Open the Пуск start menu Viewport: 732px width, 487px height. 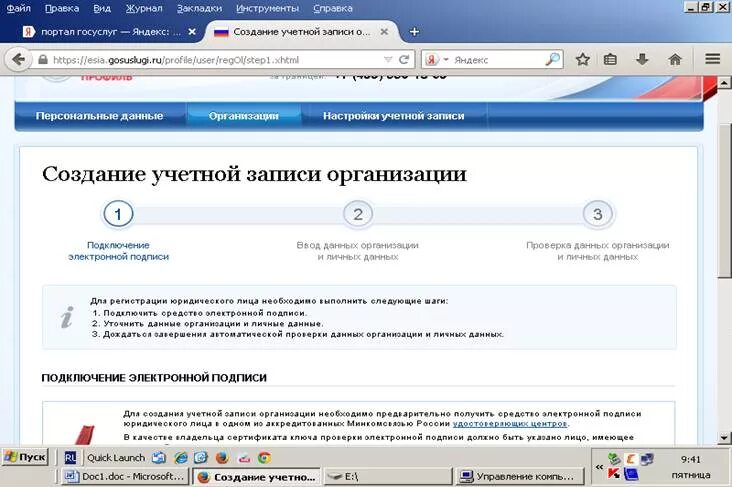coord(26,457)
